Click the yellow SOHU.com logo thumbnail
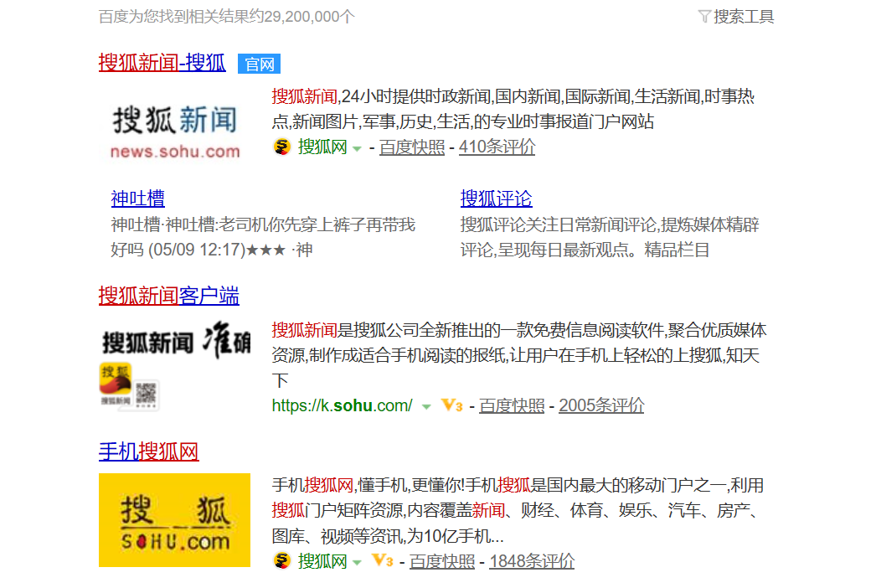876x588 pixels. click(174, 520)
